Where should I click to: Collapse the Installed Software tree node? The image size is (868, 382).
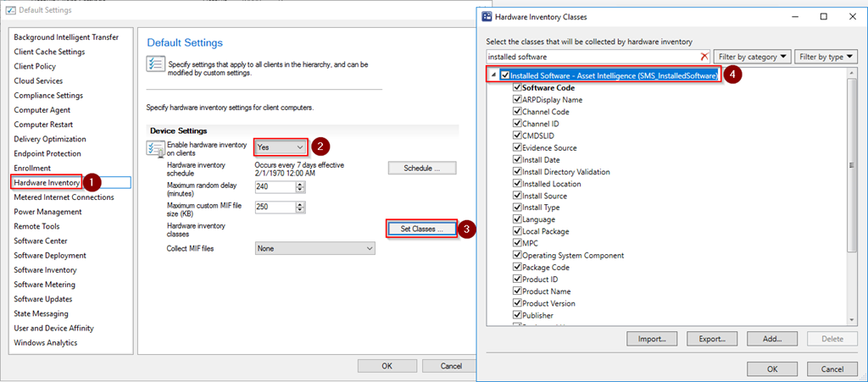coord(494,75)
